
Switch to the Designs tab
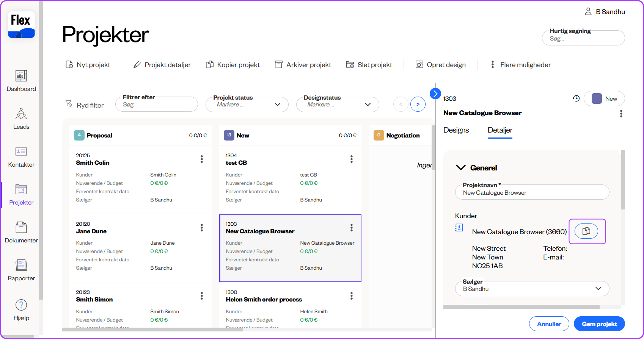point(456,130)
